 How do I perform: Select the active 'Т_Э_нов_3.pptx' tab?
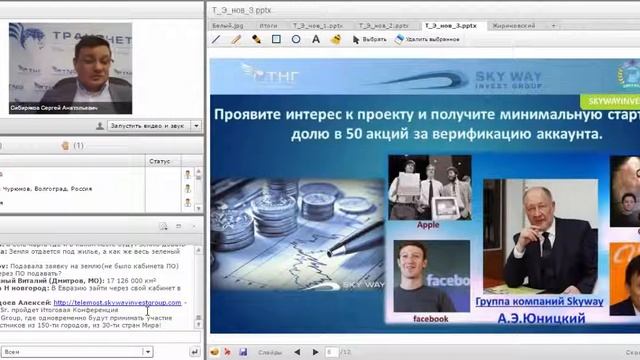point(451,26)
